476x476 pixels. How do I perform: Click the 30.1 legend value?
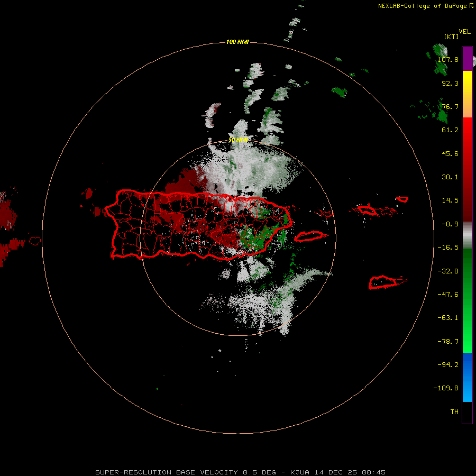(x=450, y=177)
